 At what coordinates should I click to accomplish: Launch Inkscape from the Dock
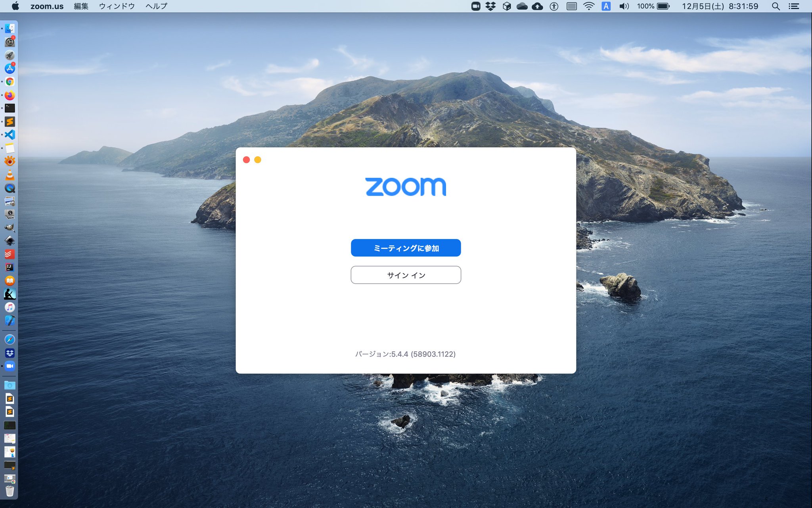[x=10, y=241]
